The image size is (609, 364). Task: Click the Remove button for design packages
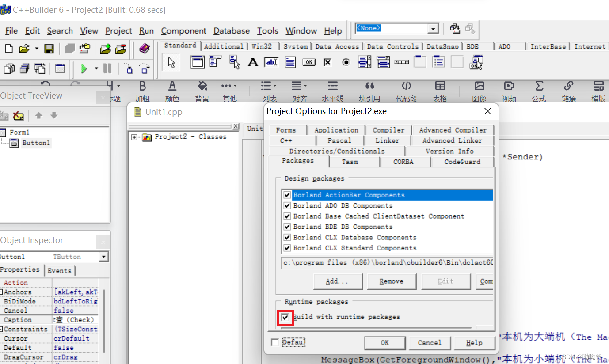coord(392,281)
